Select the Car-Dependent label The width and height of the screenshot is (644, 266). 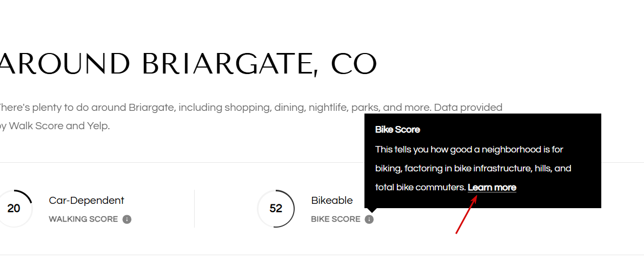[x=87, y=201]
